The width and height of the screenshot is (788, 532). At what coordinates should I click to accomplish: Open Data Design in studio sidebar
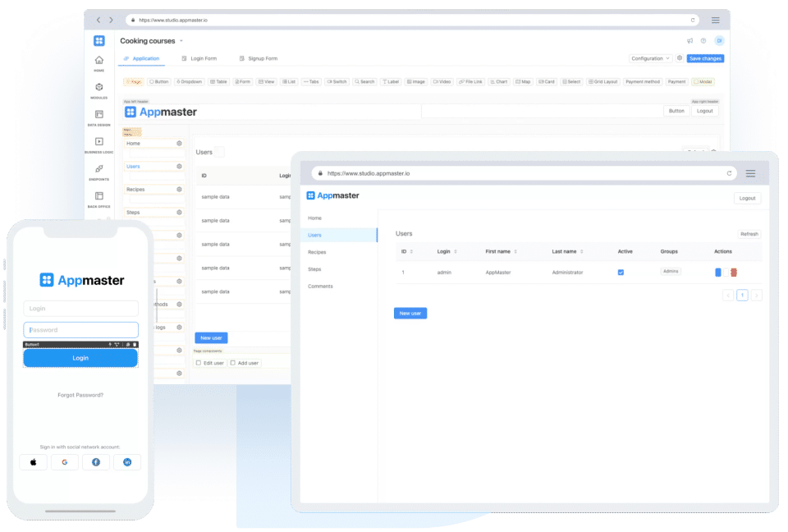pyautogui.click(x=99, y=115)
